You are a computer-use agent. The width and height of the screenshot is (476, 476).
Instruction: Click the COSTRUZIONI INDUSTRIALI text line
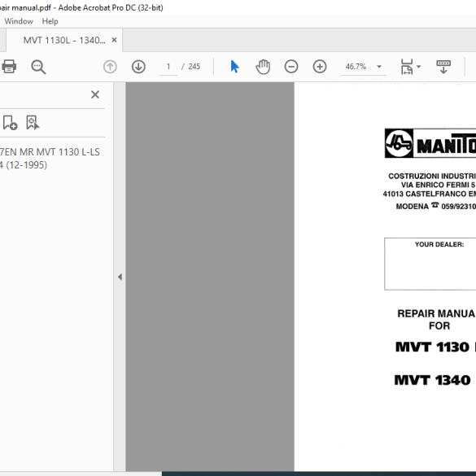point(432,176)
